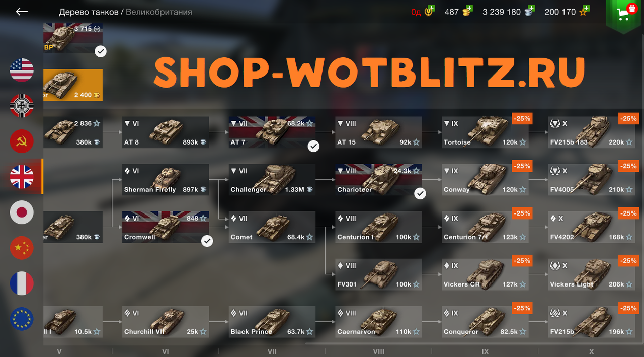Click the checkmark on Charioteer tank
Viewport: 644px width, 357px height.
pos(420,193)
